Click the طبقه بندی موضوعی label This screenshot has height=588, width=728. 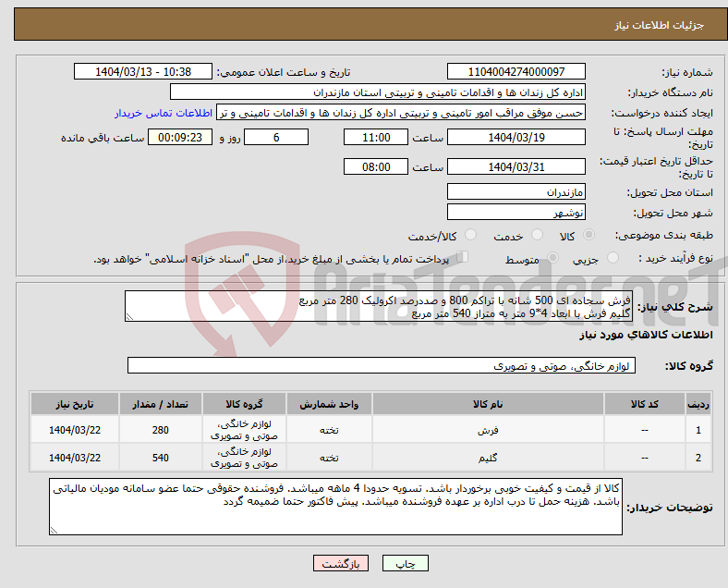coord(664,235)
